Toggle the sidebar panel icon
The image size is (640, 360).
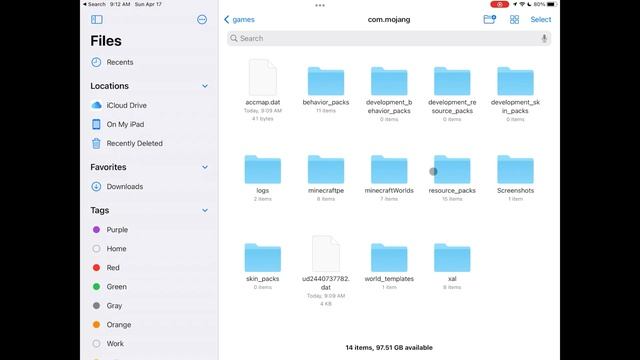[97, 19]
